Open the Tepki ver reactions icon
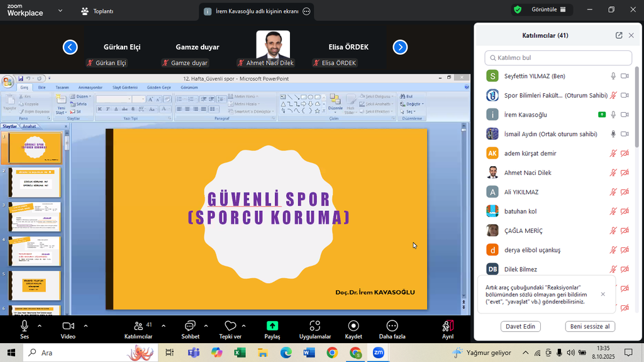644x362 pixels. 230,326
